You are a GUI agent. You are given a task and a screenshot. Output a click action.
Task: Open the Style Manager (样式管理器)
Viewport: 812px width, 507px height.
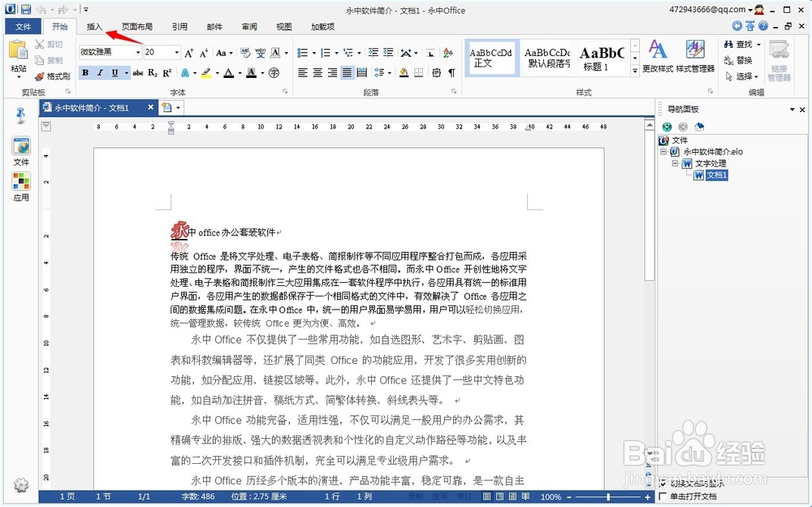point(696,56)
